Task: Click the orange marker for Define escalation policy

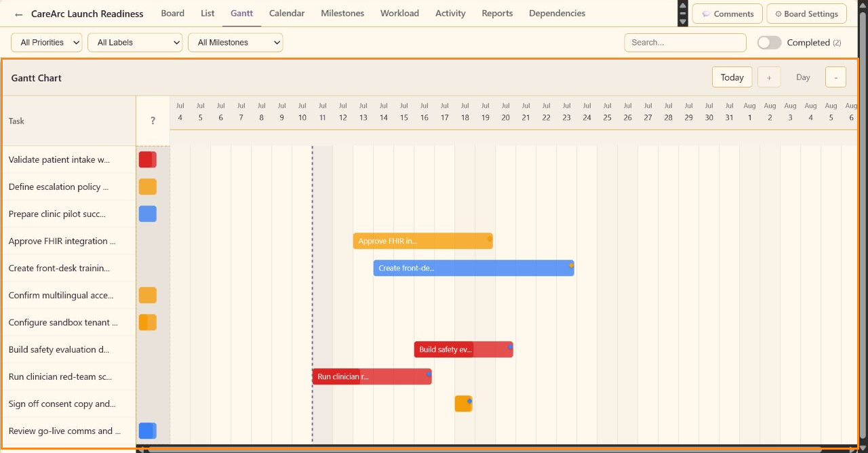Action: click(148, 186)
